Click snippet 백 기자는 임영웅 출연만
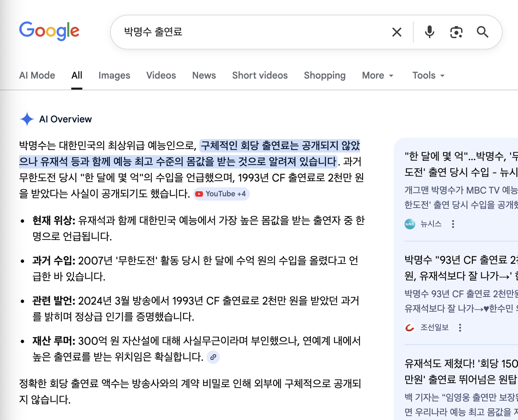The height and width of the screenshot is (420, 518). pyautogui.click(x=461, y=405)
